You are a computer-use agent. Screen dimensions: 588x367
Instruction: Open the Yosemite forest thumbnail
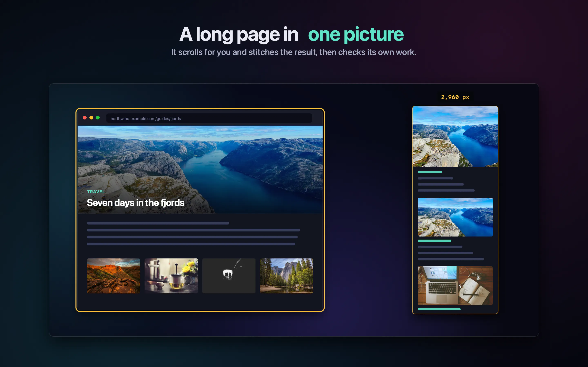click(286, 276)
